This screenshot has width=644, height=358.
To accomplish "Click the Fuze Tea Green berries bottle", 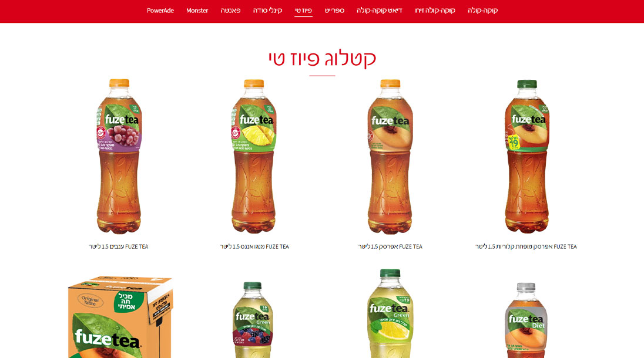I will coord(252,320).
